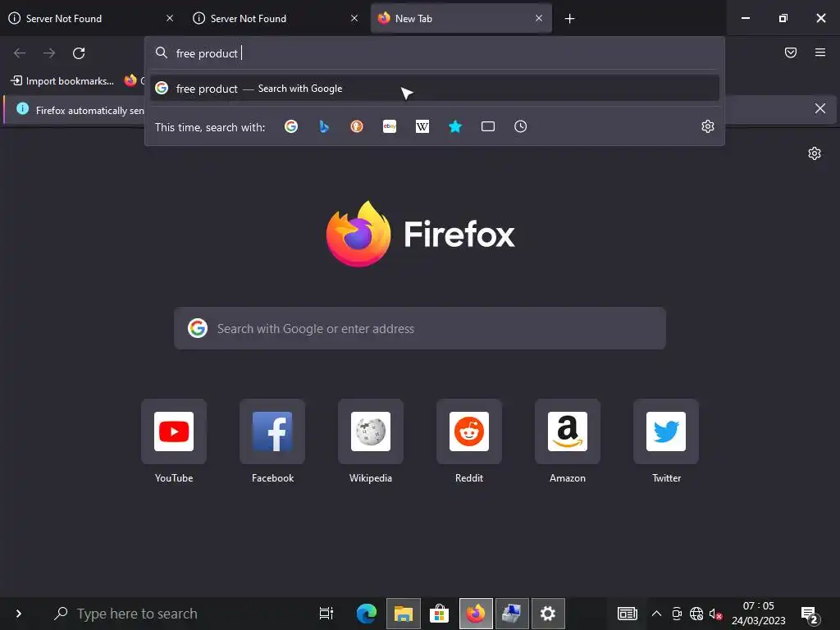Close the second Server Not Found tab
840x630 pixels.
pos(354,18)
